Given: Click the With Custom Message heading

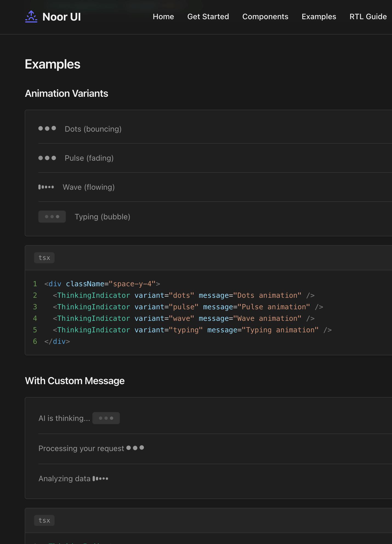Looking at the screenshot, I should pyautogui.click(x=75, y=381).
